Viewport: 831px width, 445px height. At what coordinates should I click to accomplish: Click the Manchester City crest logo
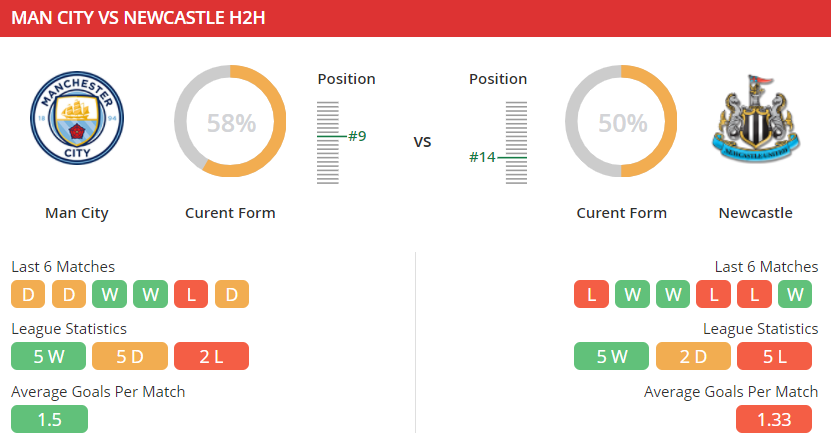(77, 118)
